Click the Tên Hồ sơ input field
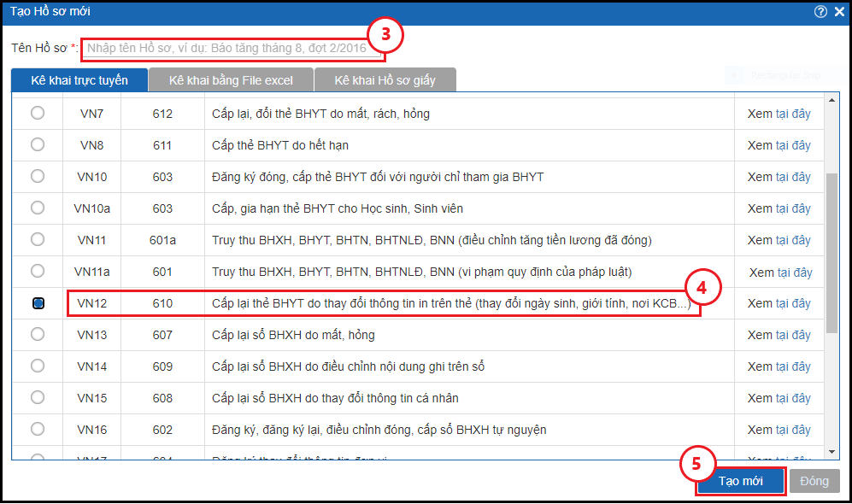The image size is (852, 504). pyautogui.click(x=233, y=49)
